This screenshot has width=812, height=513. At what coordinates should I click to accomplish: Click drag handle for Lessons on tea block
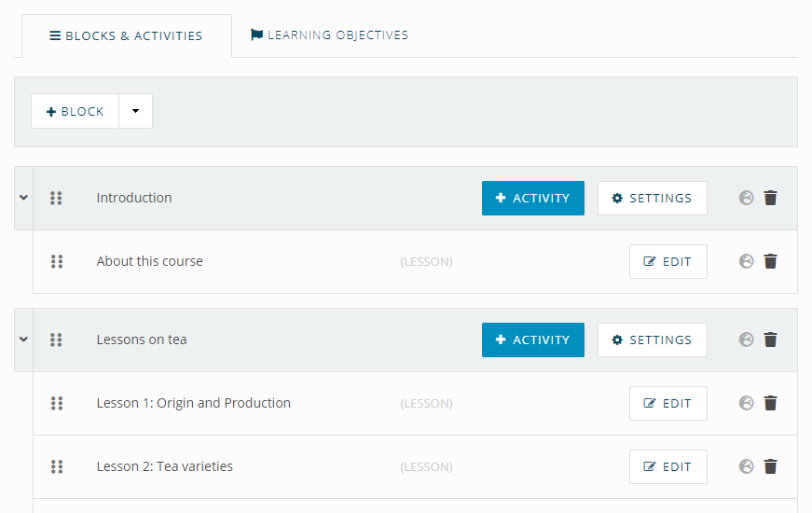point(56,340)
